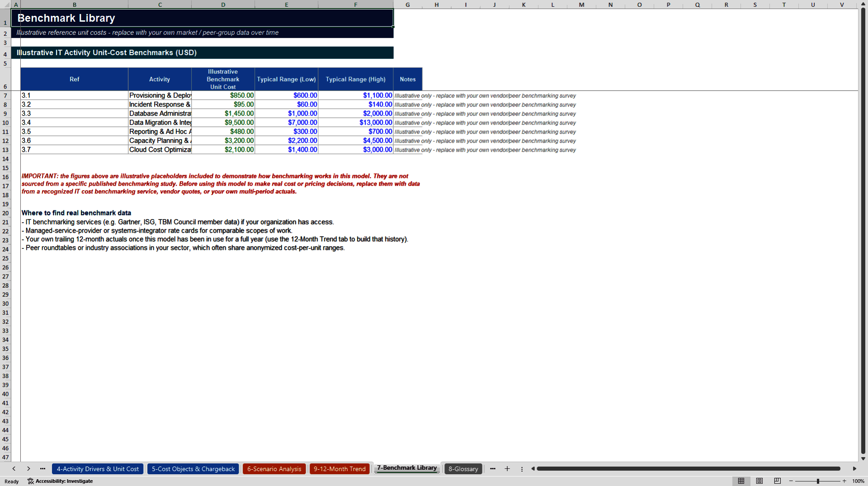This screenshot has width=868, height=486.
Task: Select the Ref 3.5 cell
Action: (74, 131)
